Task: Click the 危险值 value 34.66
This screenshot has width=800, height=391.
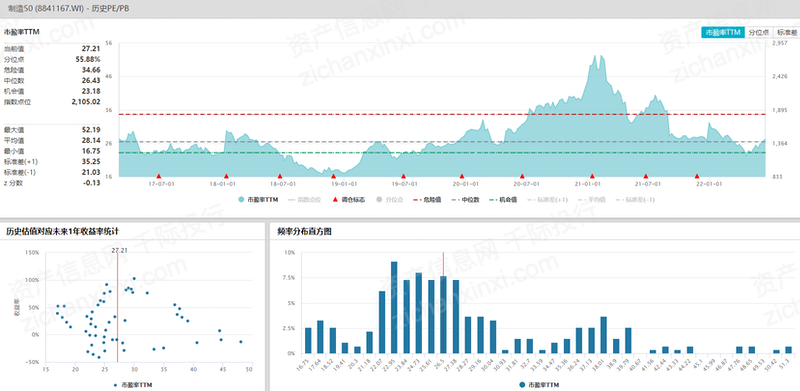Action: point(91,70)
